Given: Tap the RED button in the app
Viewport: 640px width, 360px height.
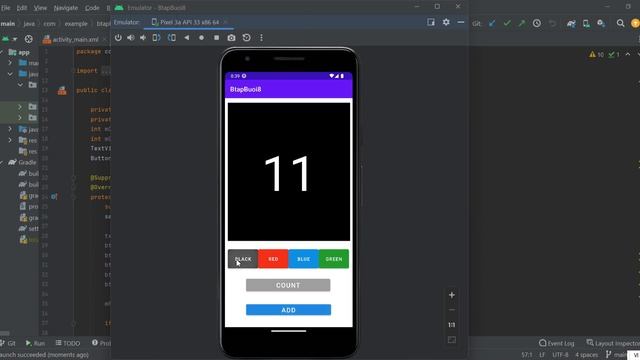Looking at the screenshot, I should tap(273, 259).
